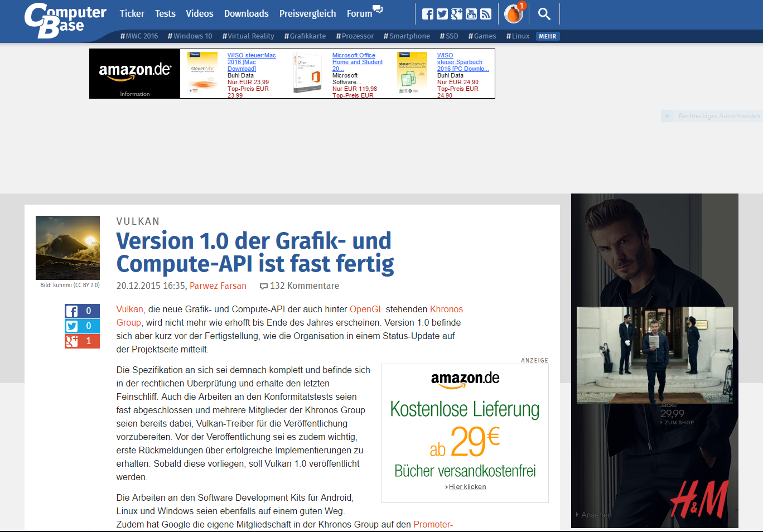Click Ansehen in H&M ad
Viewport: 763px width, 532px height.
pos(596,515)
